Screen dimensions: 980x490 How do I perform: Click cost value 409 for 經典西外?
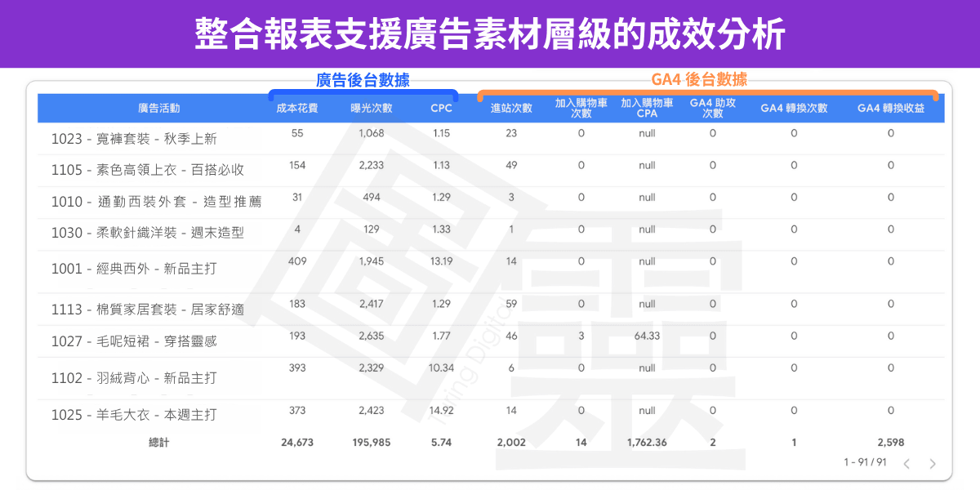[x=297, y=261]
